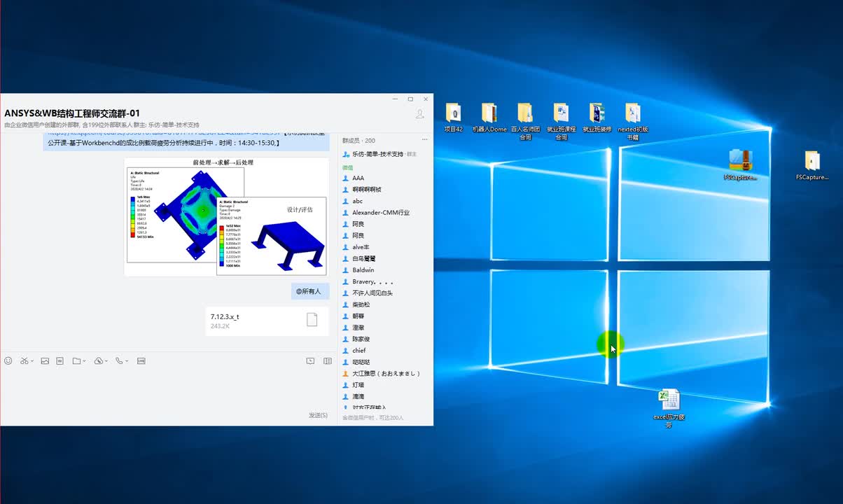Expand the cloud drive dropdown arrow
The width and height of the screenshot is (843, 504).
click(106, 361)
